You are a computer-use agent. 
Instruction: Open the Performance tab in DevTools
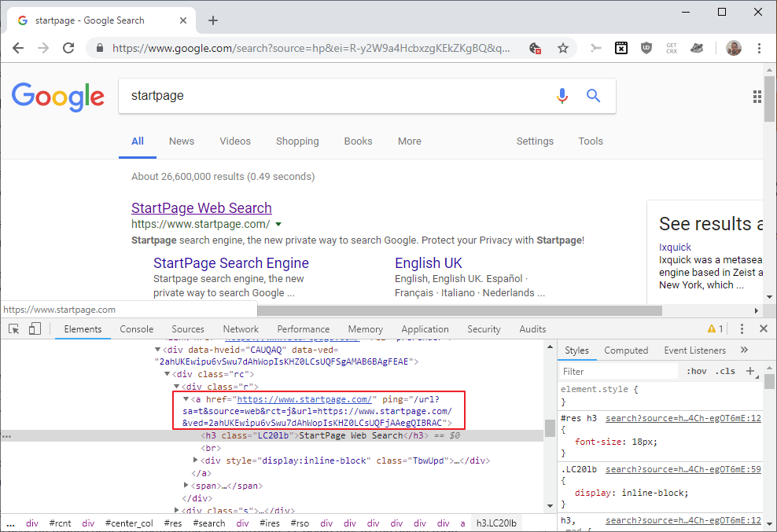[x=304, y=329]
